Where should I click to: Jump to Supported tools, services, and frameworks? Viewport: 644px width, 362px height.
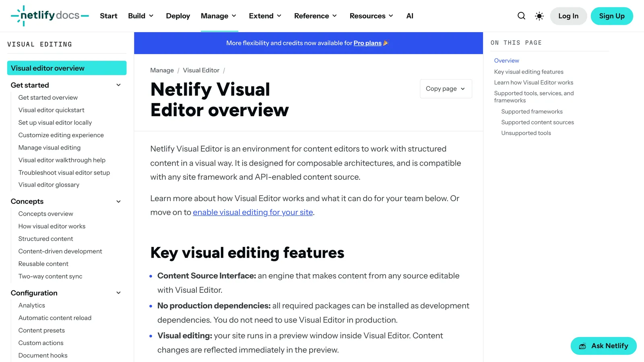click(534, 97)
